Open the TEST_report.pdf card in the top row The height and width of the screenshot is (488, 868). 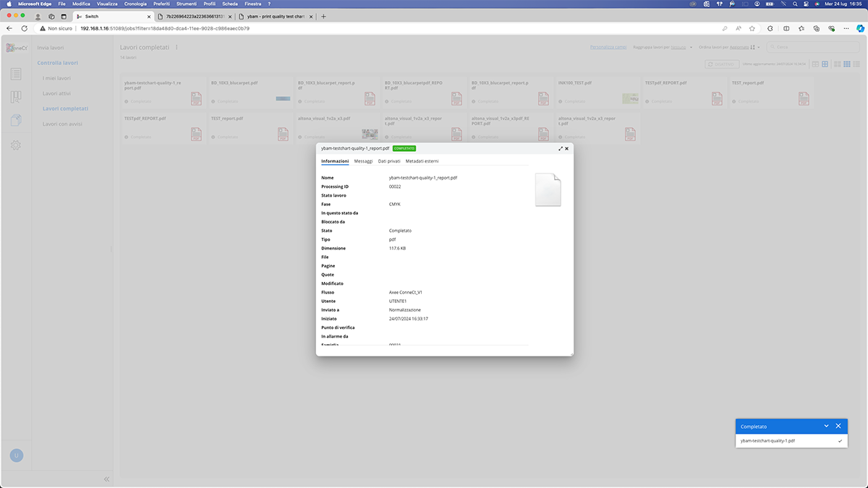coord(771,92)
